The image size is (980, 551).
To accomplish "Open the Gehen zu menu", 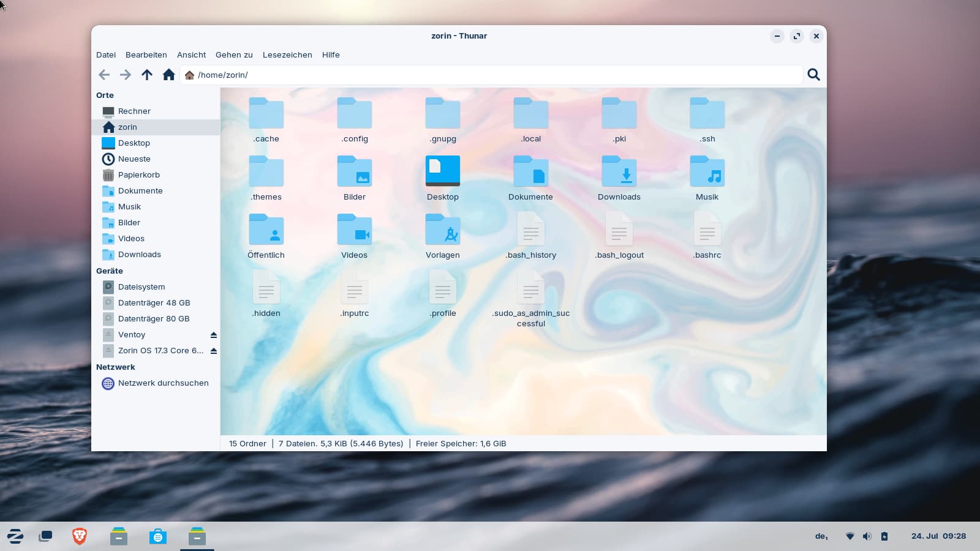I will [234, 54].
